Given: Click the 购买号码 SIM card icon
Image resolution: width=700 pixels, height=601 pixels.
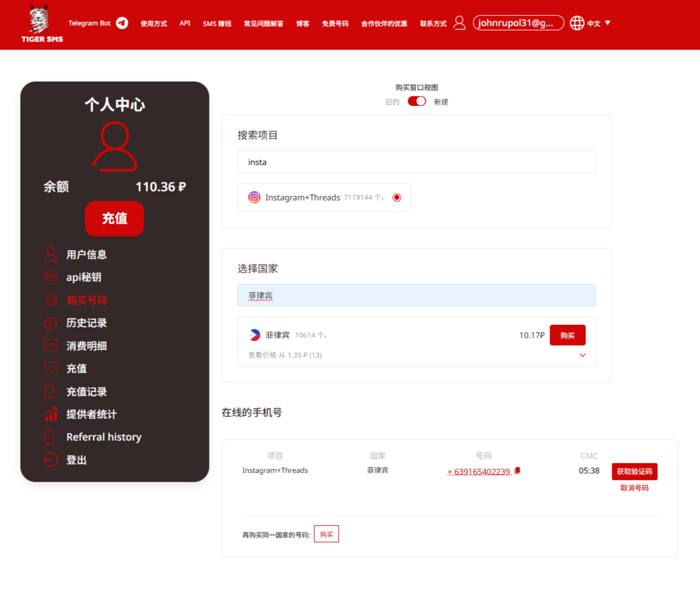Looking at the screenshot, I should tap(51, 300).
